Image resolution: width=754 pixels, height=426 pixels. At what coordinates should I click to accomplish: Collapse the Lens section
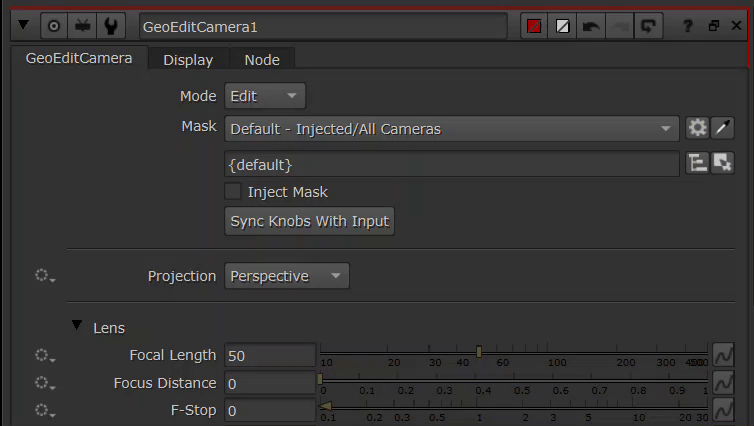77,326
